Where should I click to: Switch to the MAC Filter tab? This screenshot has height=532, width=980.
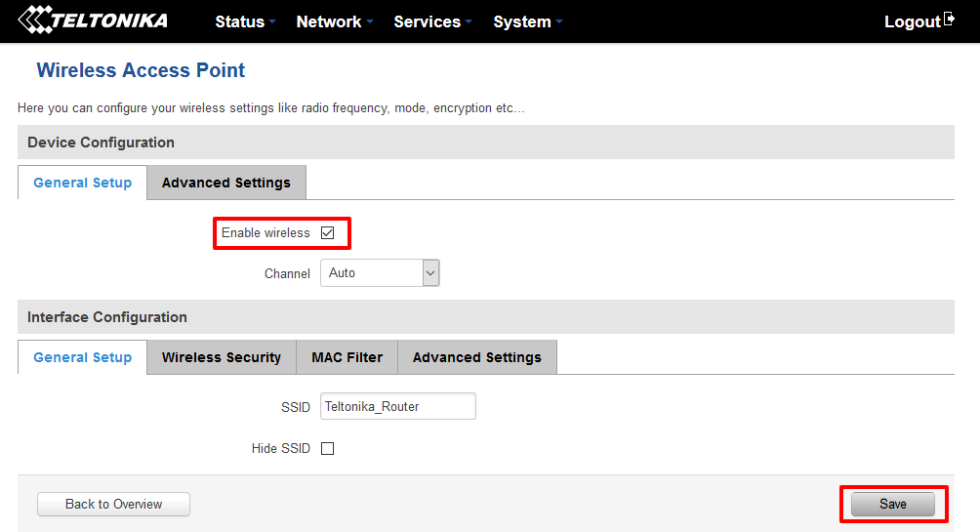[347, 357]
